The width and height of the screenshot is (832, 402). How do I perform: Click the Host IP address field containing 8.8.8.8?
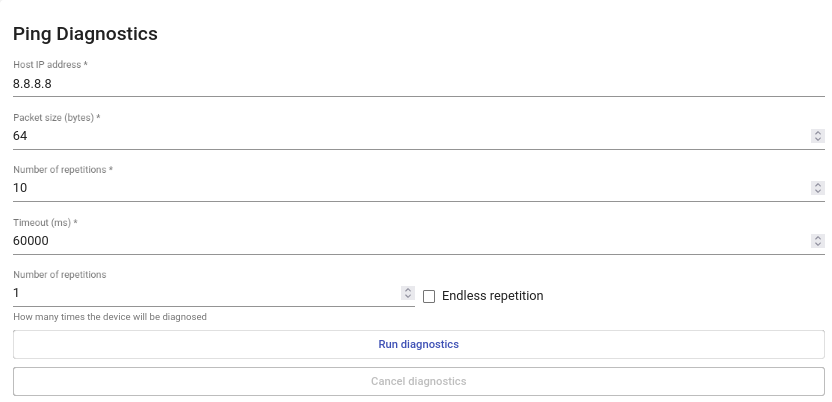[400, 83]
